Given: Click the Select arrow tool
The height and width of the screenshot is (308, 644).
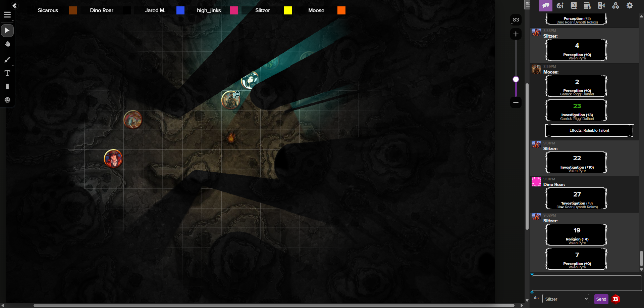Looking at the screenshot, I should (7, 31).
